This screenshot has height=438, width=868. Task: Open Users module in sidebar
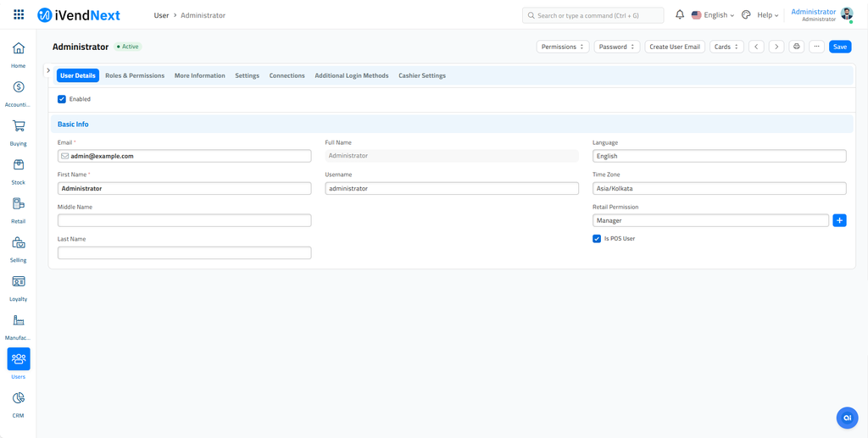pos(19,365)
